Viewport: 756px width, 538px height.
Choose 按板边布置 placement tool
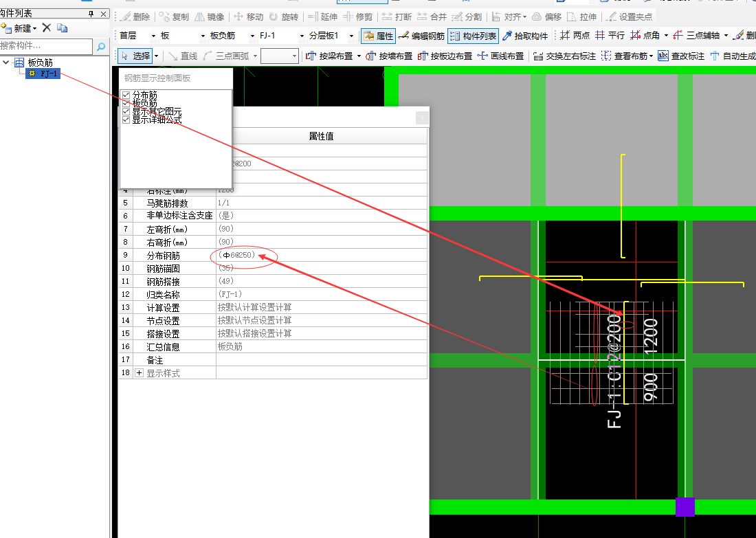click(445, 56)
